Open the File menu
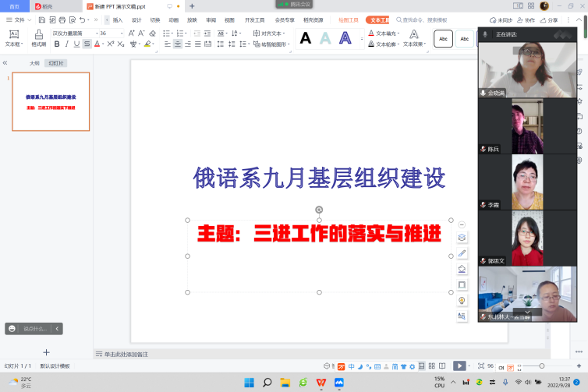588x392 pixels. (19, 19)
